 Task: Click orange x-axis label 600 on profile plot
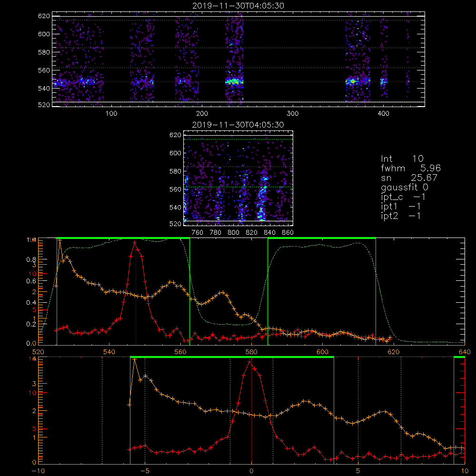click(x=322, y=352)
